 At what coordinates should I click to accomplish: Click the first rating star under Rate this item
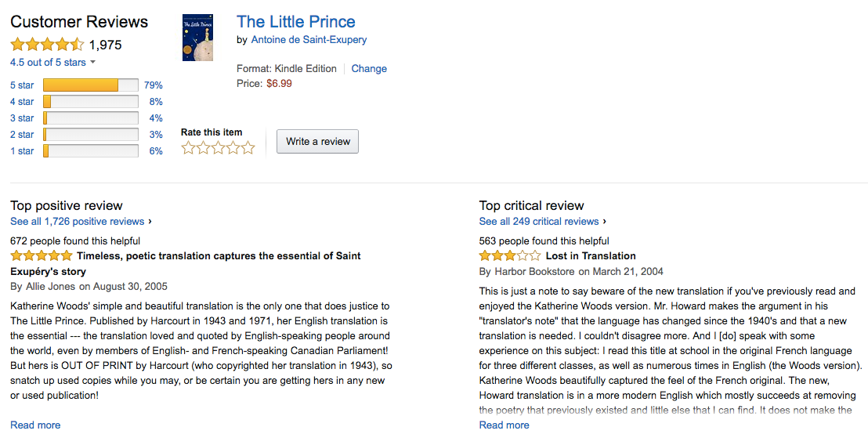click(189, 147)
